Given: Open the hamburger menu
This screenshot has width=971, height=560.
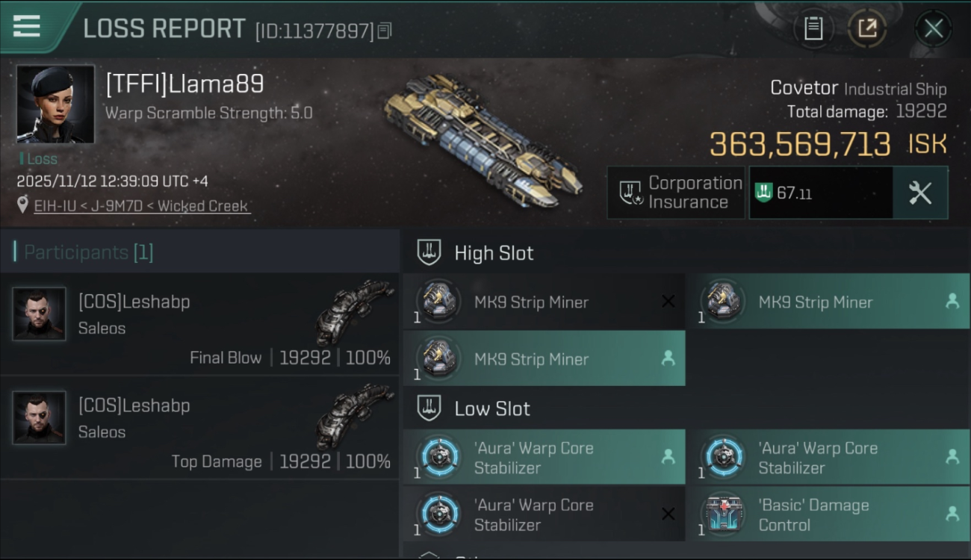Looking at the screenshot, I should pyautogui.click(x=26, y=26).
